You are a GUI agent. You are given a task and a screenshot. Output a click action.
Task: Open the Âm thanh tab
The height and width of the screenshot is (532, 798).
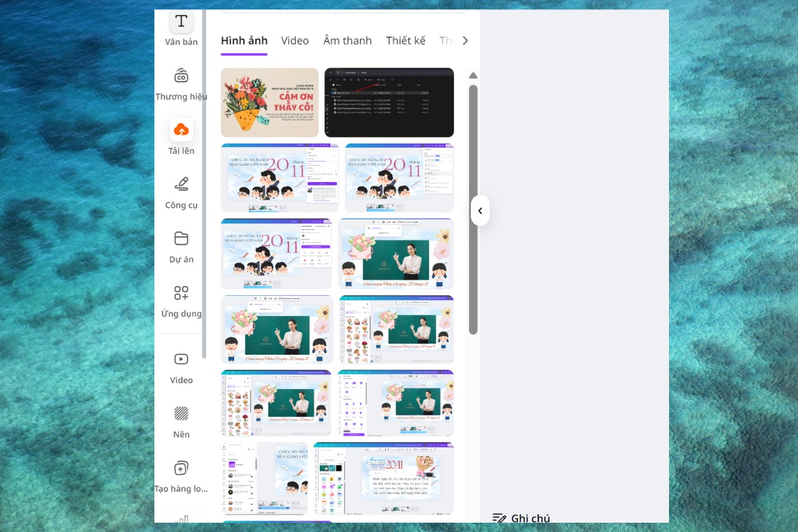(347, 41)
